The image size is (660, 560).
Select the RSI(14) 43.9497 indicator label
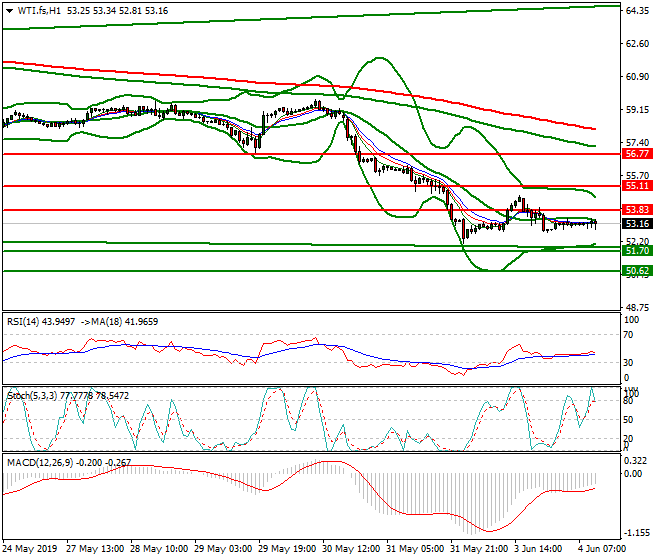tap(41, 322)
